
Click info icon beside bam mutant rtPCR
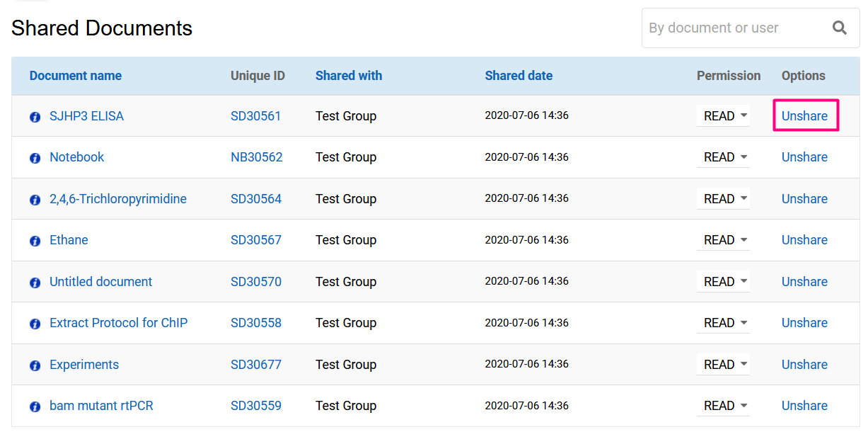(35, 407)
